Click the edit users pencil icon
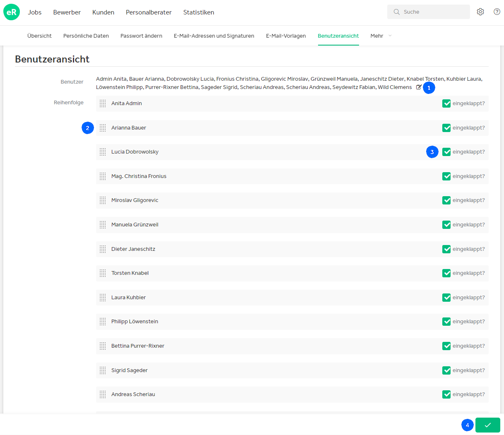504x435 pixels. click(x=419, y=87)
